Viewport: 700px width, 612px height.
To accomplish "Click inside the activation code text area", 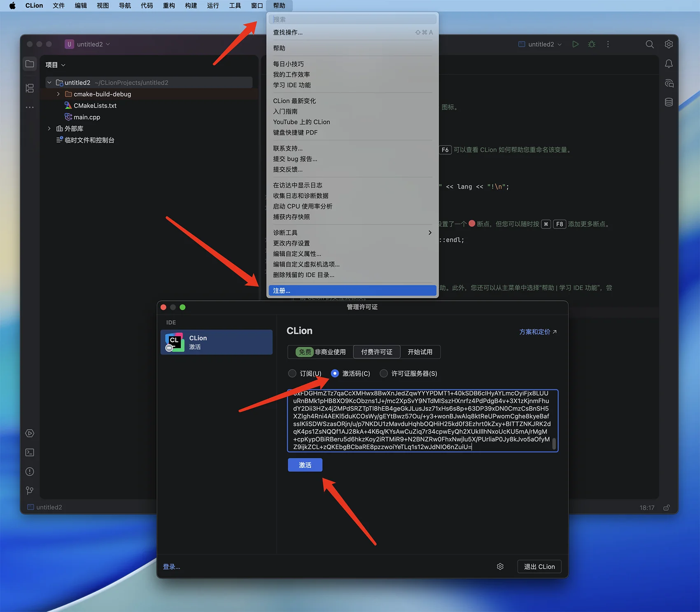I will (420, 420).
